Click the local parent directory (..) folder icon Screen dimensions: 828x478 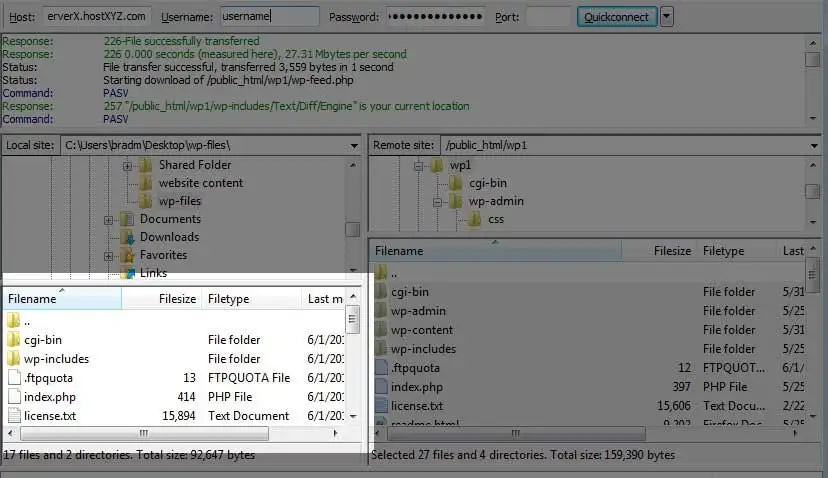coord(14,320)
